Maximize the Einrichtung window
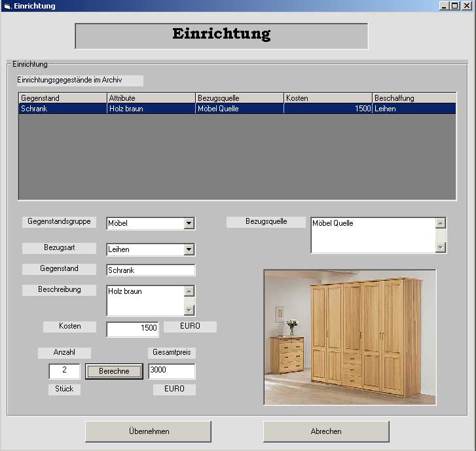The image size is (476, 451). [x=455, y=6]
